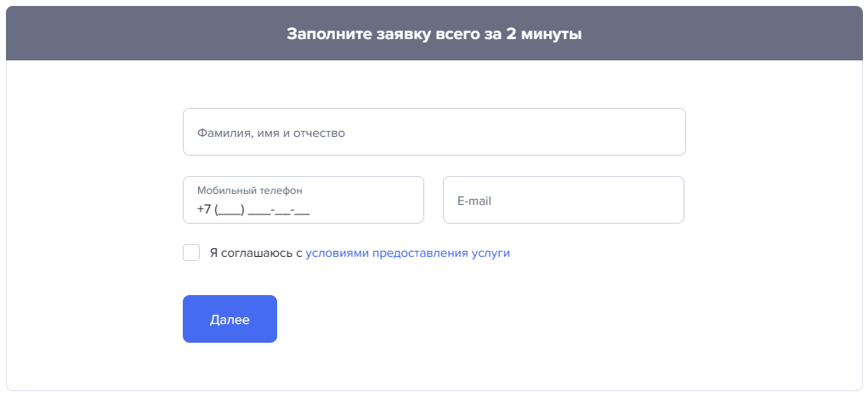Click the word 'услуги' in the blue link

point(491,253)
